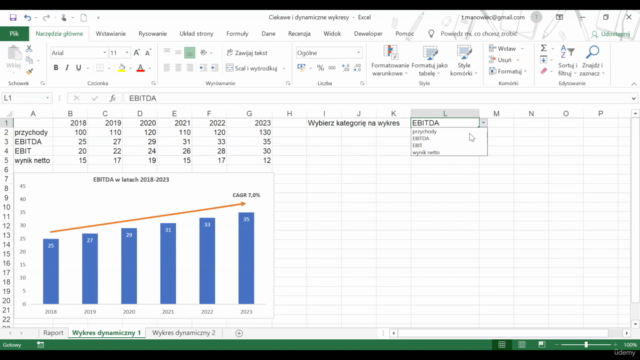Click the red font color swatch

[140, 68]
